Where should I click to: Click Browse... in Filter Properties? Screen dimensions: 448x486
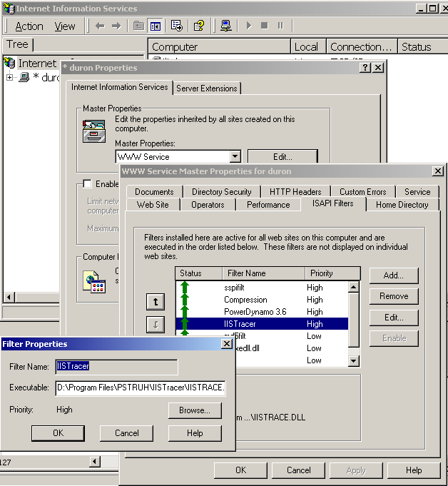pyautogui.click(x=195, y=410)
